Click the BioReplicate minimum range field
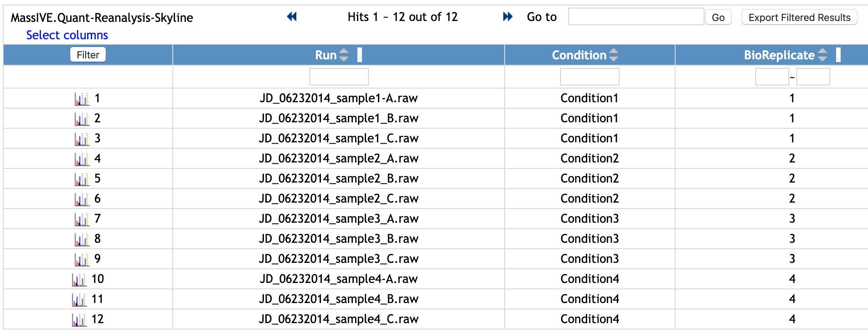The image size is (868, 335). point(772,77)
